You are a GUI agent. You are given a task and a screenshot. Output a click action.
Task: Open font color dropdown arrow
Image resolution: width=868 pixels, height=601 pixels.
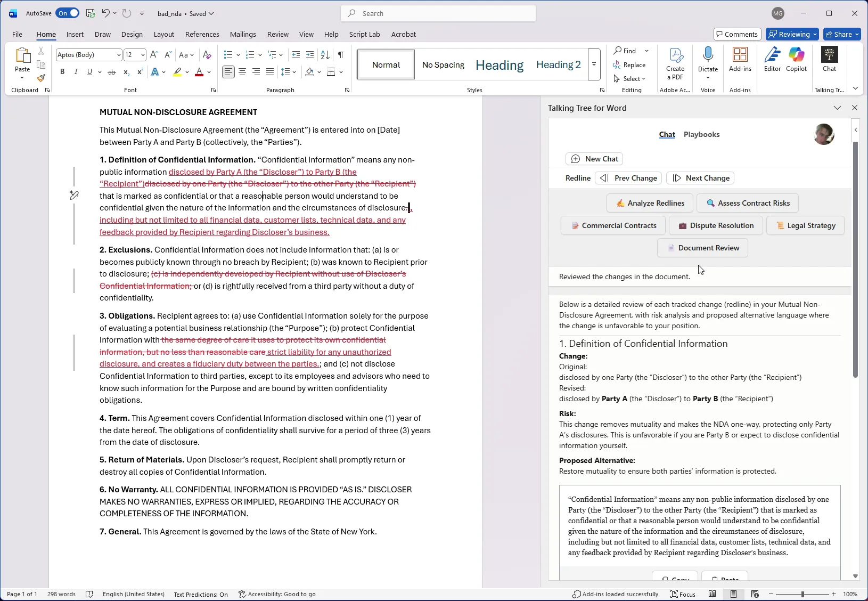pos(209,72)
